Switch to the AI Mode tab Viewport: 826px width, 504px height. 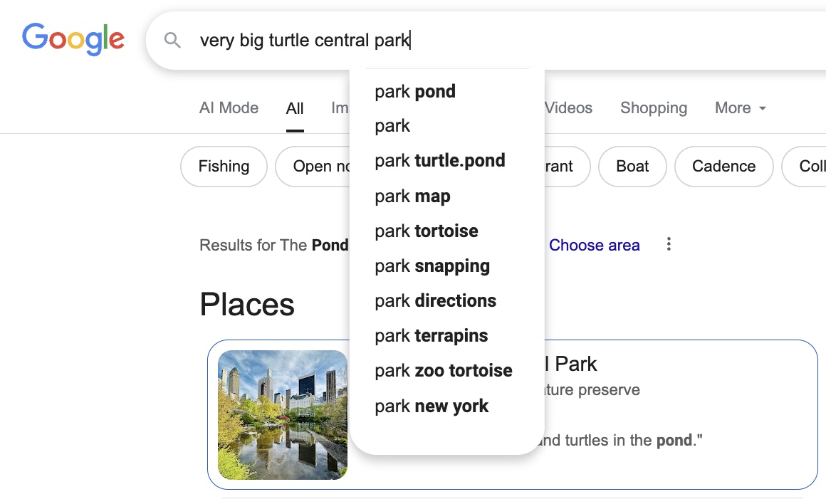[229, 108]
